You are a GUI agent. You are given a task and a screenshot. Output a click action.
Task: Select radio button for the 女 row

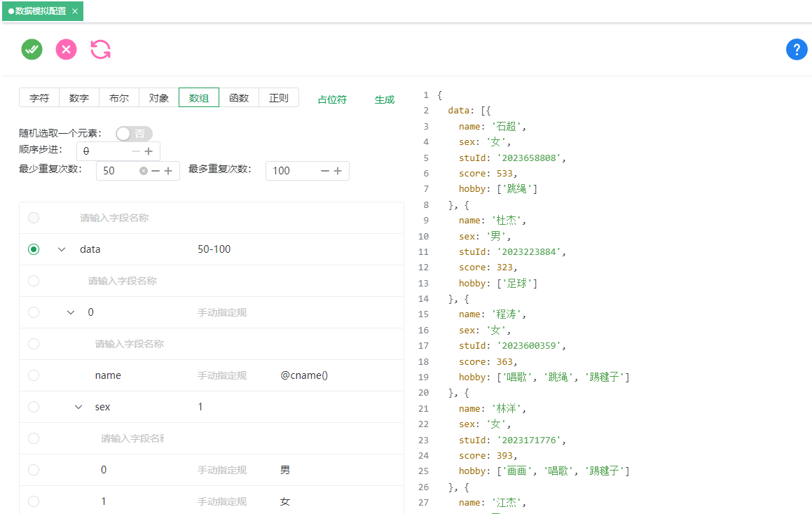point(34,501)
